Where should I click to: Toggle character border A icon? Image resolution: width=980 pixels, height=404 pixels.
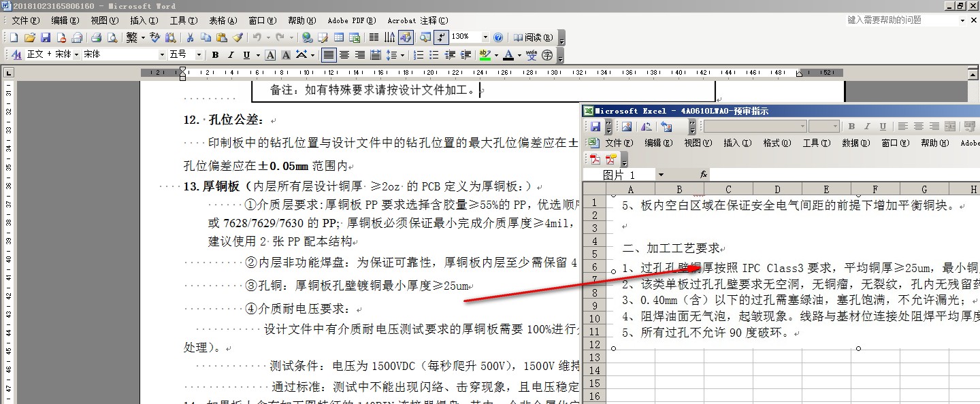pyautogui.click(x=270, y=54)
